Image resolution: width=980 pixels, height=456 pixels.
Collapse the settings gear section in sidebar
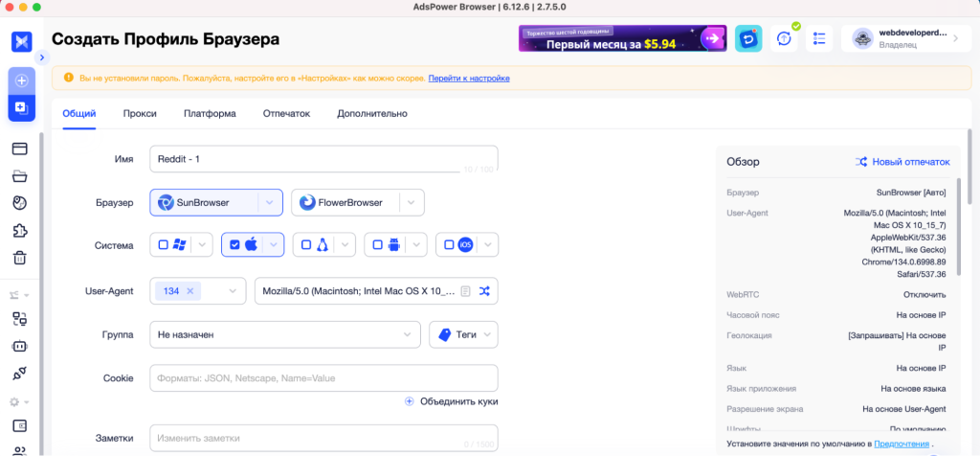point(19,401)
